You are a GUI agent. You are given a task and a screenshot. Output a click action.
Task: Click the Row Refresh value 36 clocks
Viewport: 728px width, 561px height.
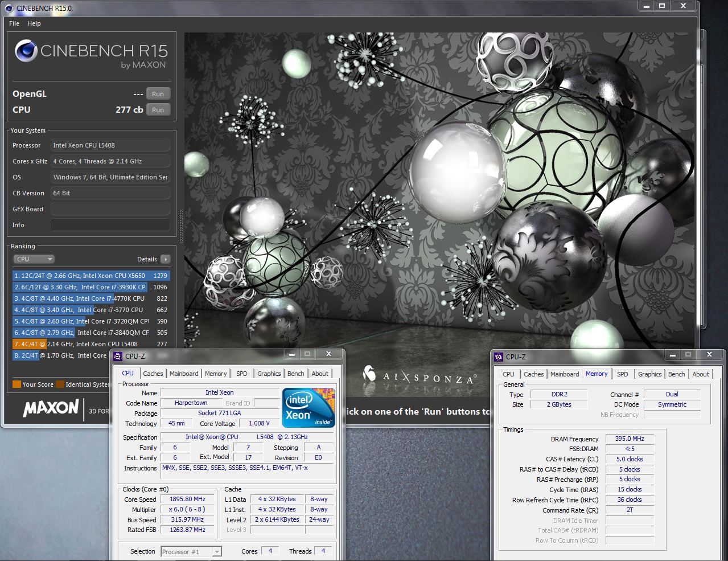630,499
